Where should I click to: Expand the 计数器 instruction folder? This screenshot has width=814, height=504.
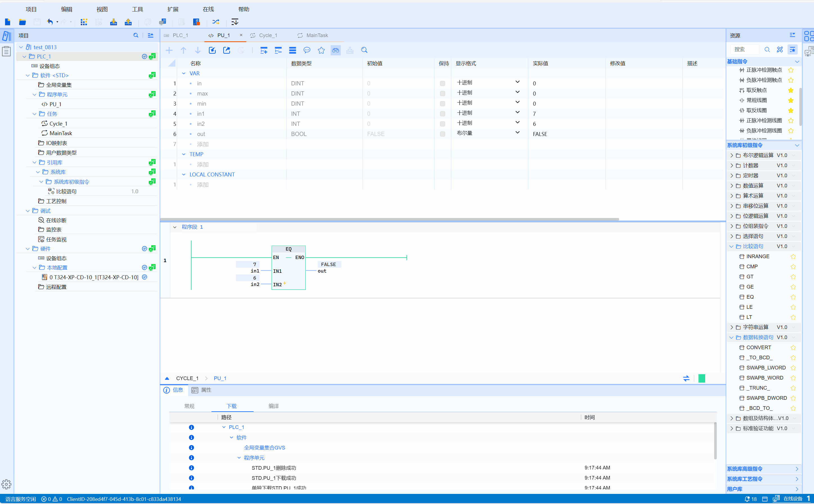click(x=732, y=165)
